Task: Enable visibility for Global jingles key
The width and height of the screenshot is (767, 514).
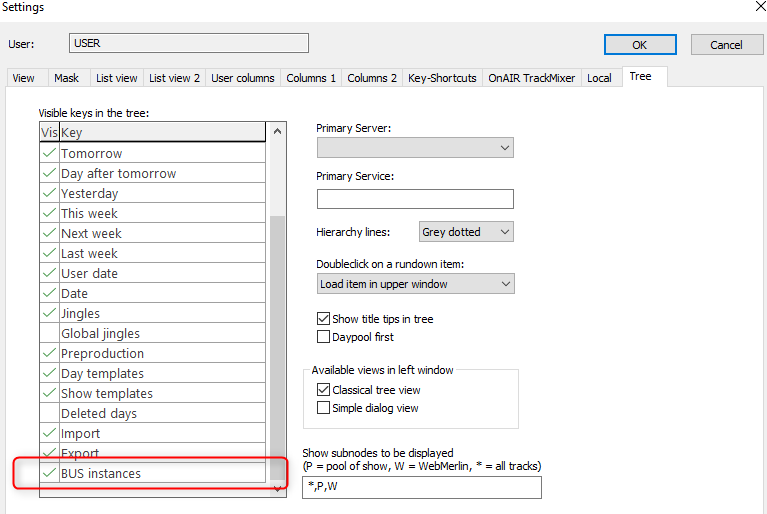Action: pyautogui.click(x=48, y=334)
